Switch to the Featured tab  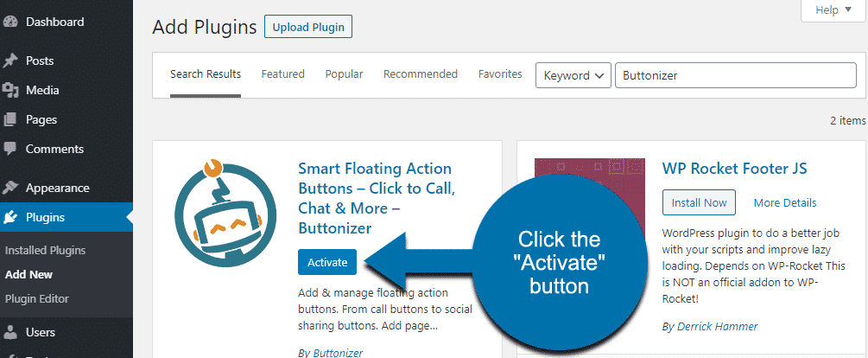click(283, 74)
